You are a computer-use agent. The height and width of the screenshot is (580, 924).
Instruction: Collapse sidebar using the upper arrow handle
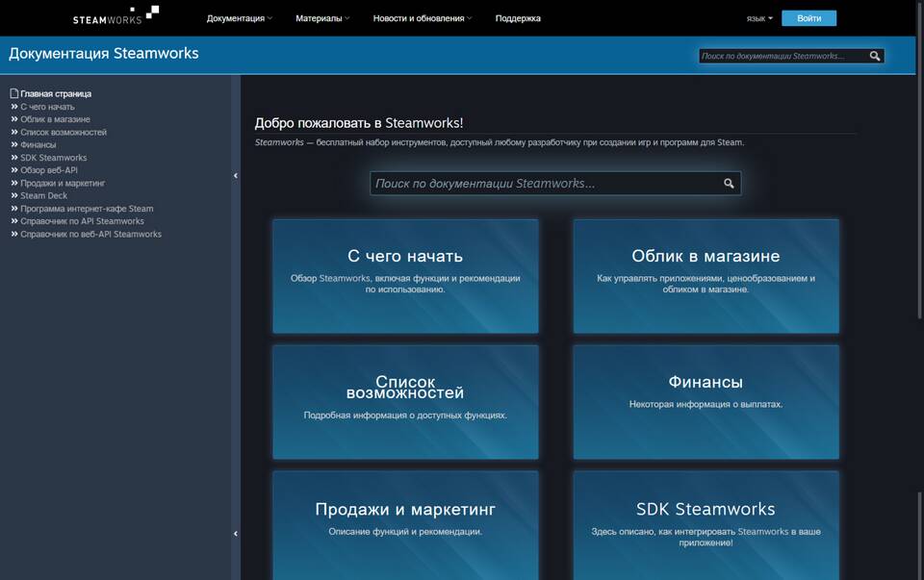tap(236, 175)
